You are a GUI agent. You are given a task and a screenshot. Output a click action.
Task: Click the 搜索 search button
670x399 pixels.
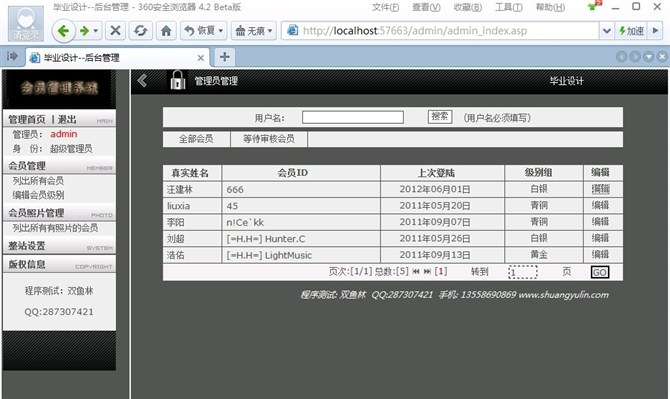[x=440, y=117]
